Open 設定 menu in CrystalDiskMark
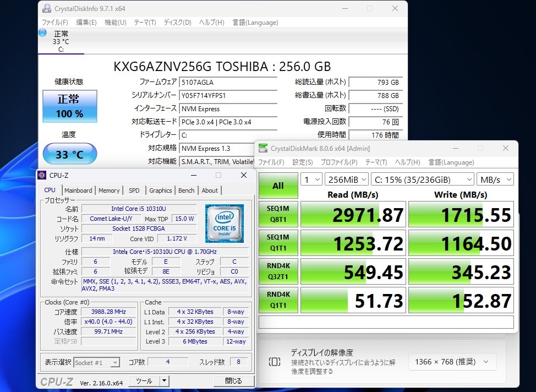Image resolution: width=536 pixels, height=392 pixels. [x=303, y=162]
